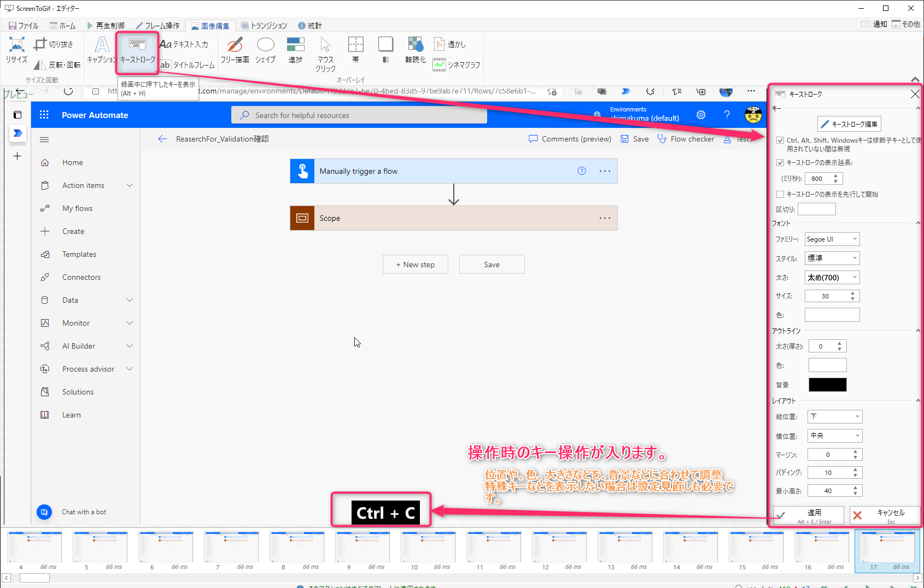The image size is (924, 588).
Task: Click the 適用 apply button
Action: [809, 515]
